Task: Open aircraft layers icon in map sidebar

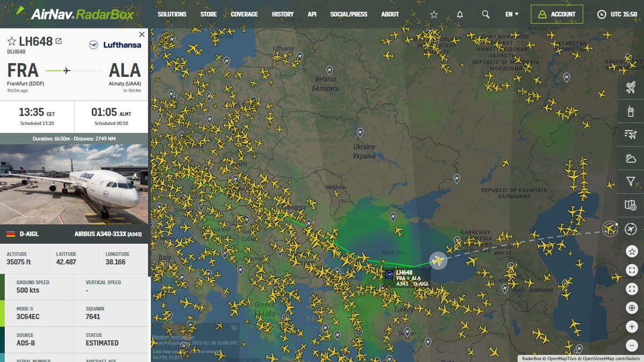Action: click(631, 87)
